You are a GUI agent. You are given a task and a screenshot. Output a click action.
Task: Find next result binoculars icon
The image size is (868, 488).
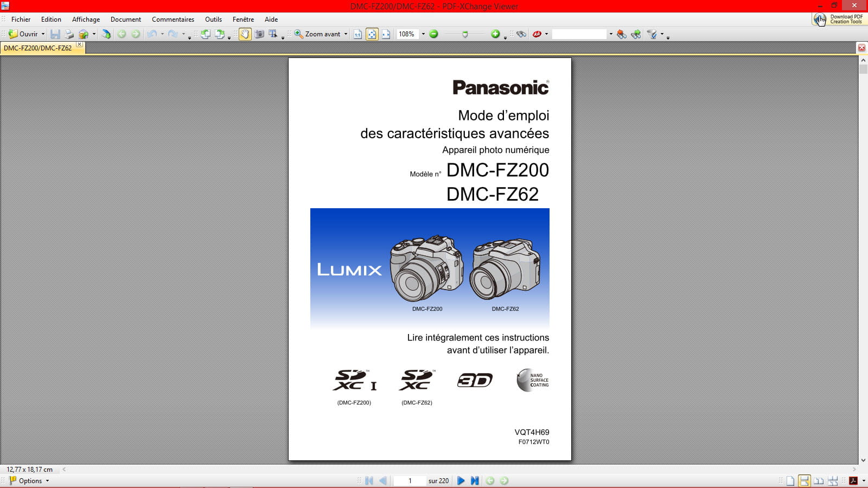636,34
